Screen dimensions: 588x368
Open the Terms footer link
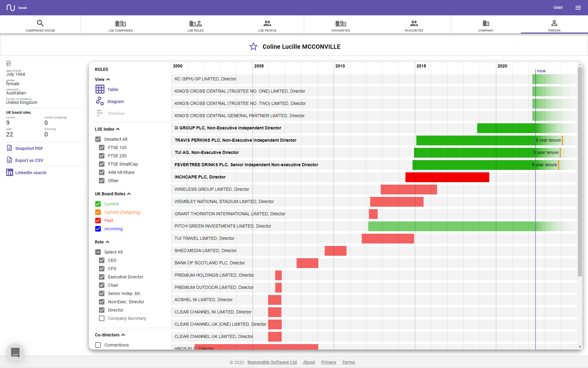348,362
